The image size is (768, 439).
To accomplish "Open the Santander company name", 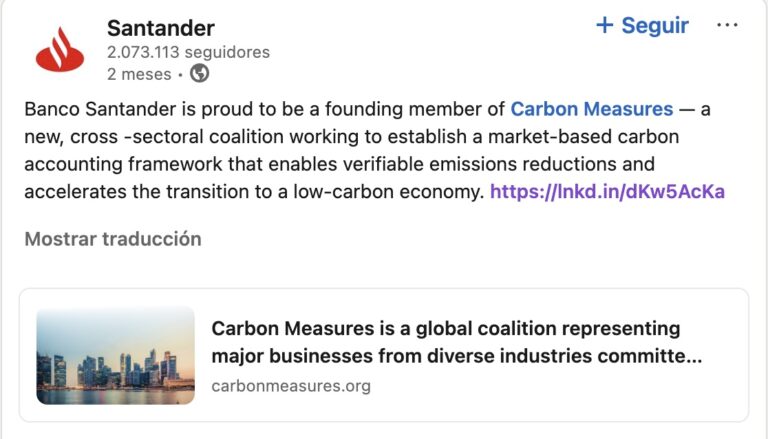I will (x=160, y=28).
